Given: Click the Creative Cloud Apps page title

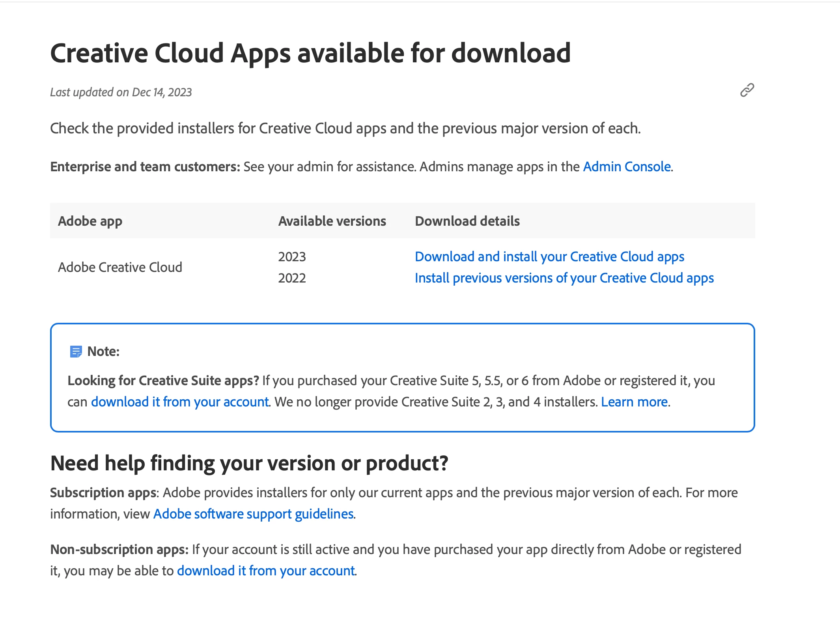Looking at the screenshot, I should point(310,53).
